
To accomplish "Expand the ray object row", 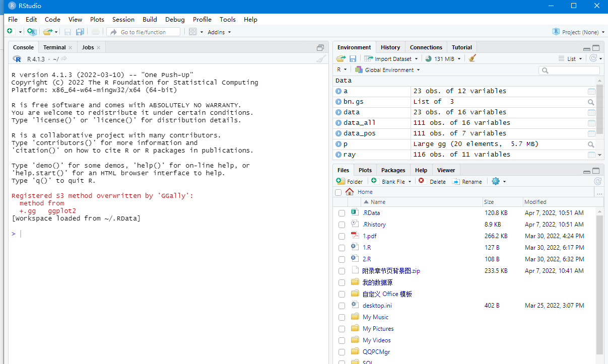I will 339,155.
